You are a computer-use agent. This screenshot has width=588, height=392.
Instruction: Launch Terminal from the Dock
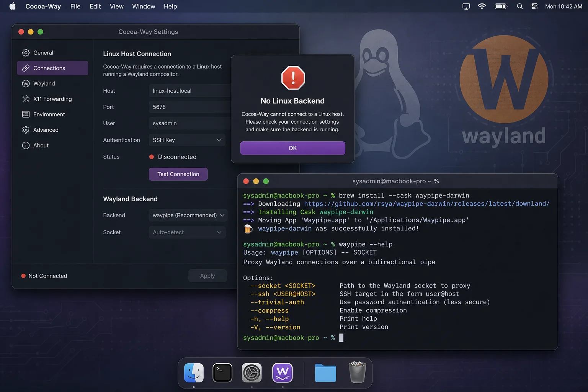point(222,373)
